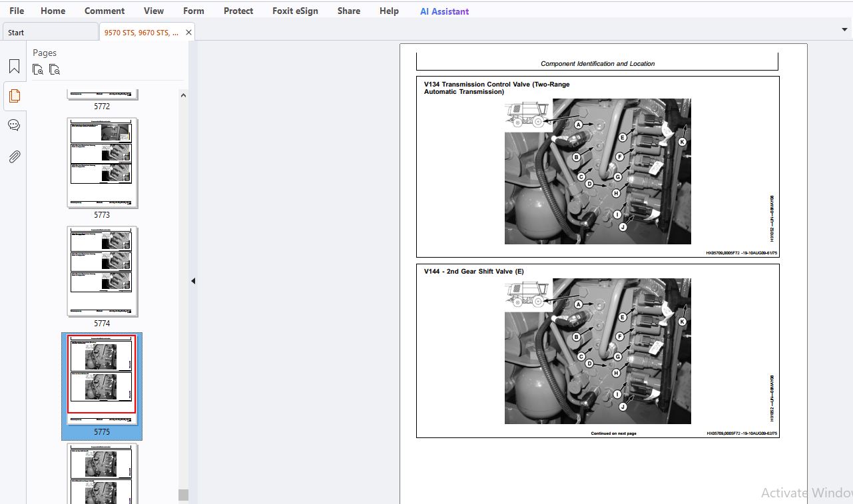Screen dimensions: 853x504
Task: Open the Attachments paperclip icon
Action: (x=14, y=156)
